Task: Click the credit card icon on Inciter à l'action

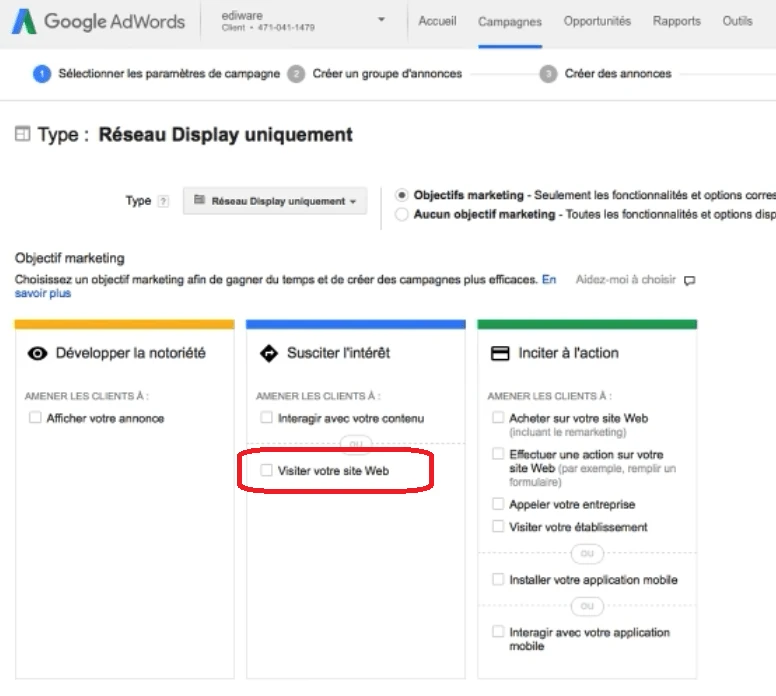Action: [500, 353]
